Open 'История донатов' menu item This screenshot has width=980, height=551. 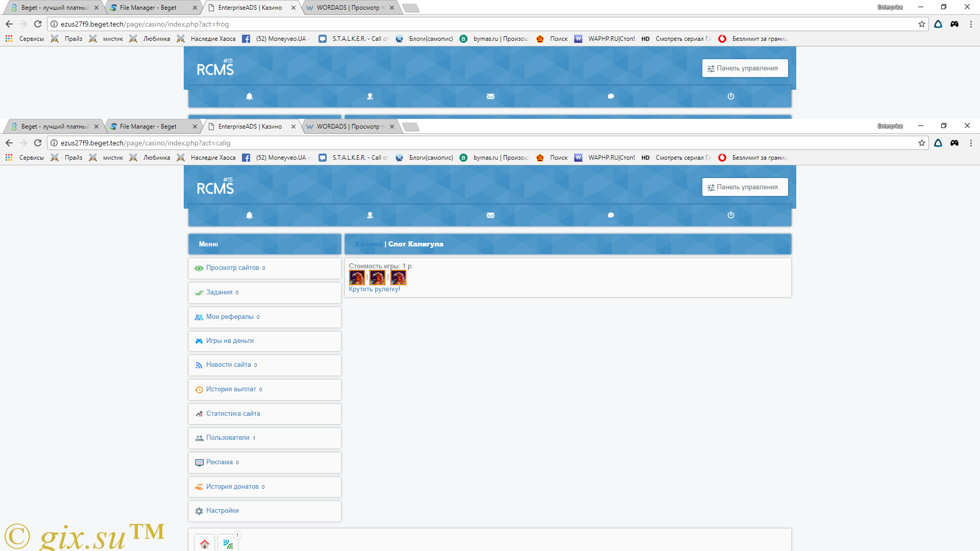click(x=264, y=487)
